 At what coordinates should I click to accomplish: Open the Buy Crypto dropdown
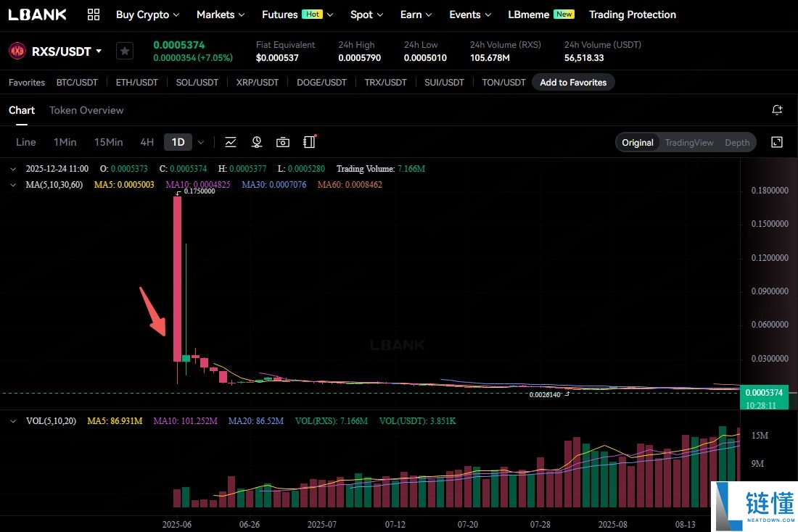[147, 14]
